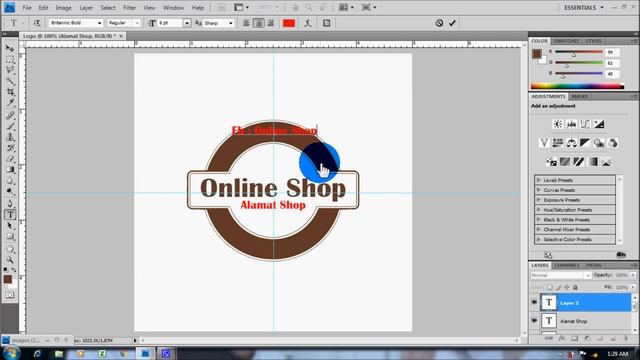640x360 pixels.
Task: Add an Exposure adjustment
Action: click(x=599, y=124)
